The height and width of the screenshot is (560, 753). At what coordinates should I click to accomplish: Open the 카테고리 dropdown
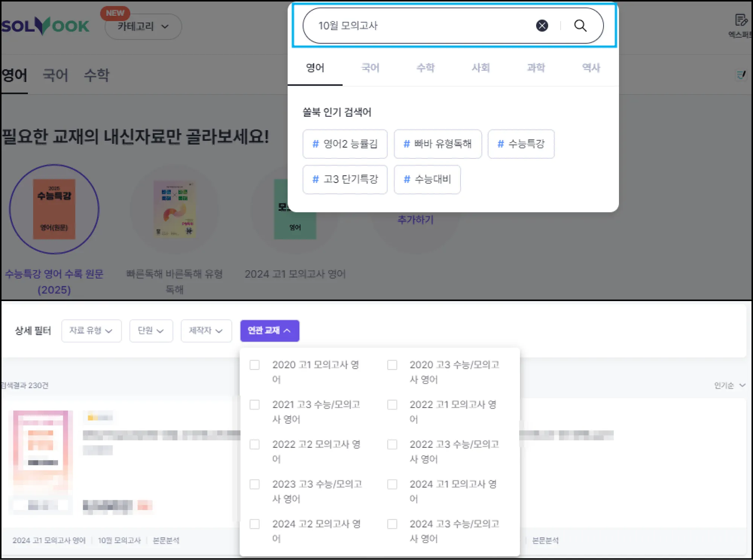[x=143, y=26]
